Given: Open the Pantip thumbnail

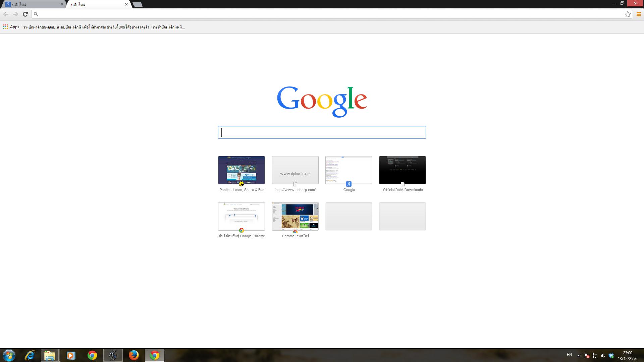Looking at the screenshot, I should pyautogui.click(x=241, y=170).
